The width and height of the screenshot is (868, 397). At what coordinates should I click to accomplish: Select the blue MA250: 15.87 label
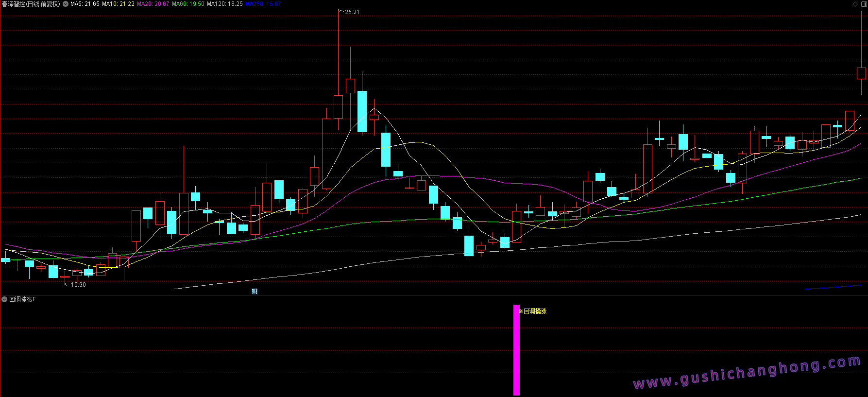coord(263,4)
